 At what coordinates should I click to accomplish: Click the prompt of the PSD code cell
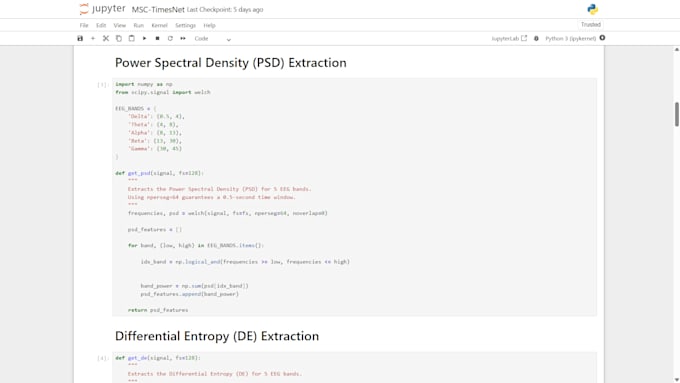coord(103,85)
